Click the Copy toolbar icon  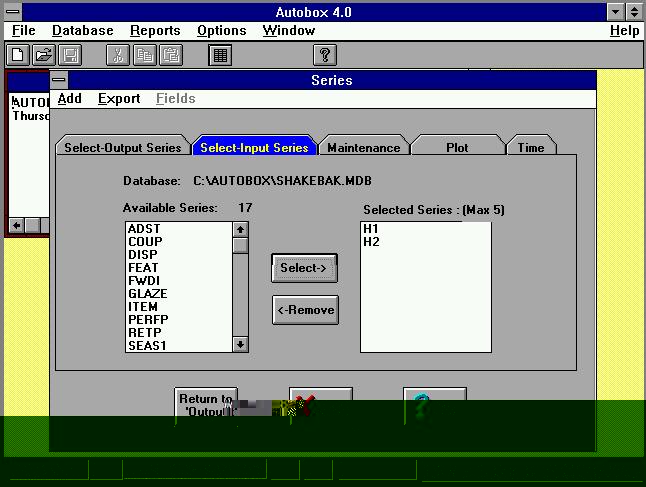(x=145, y=55)
